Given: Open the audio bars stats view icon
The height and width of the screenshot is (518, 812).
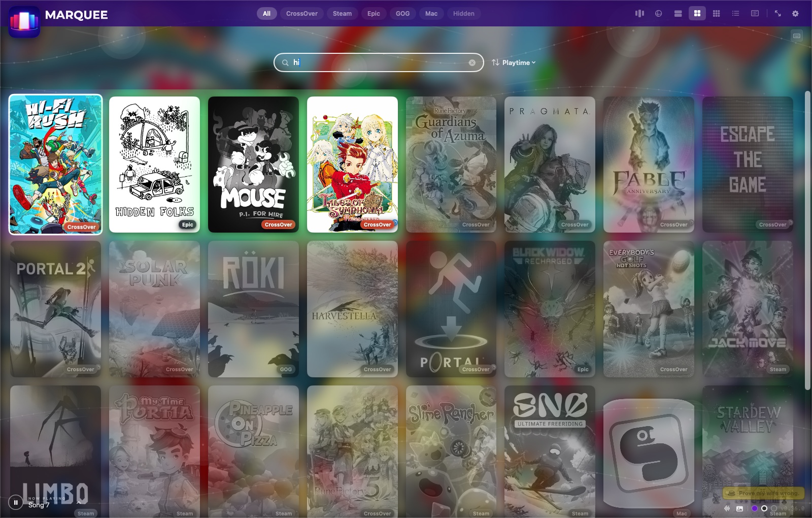Looking at the screenshot, I should (639, 14).
